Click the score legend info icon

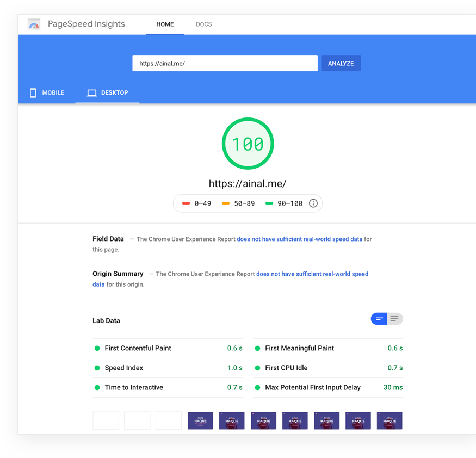click(313, 203)
